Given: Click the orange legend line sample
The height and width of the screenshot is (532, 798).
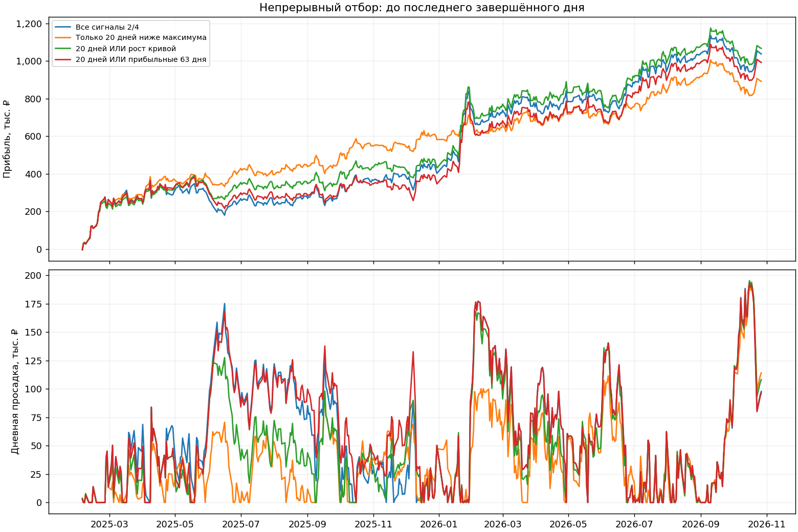Looking at the screenshot, I should tap(63, 38).
